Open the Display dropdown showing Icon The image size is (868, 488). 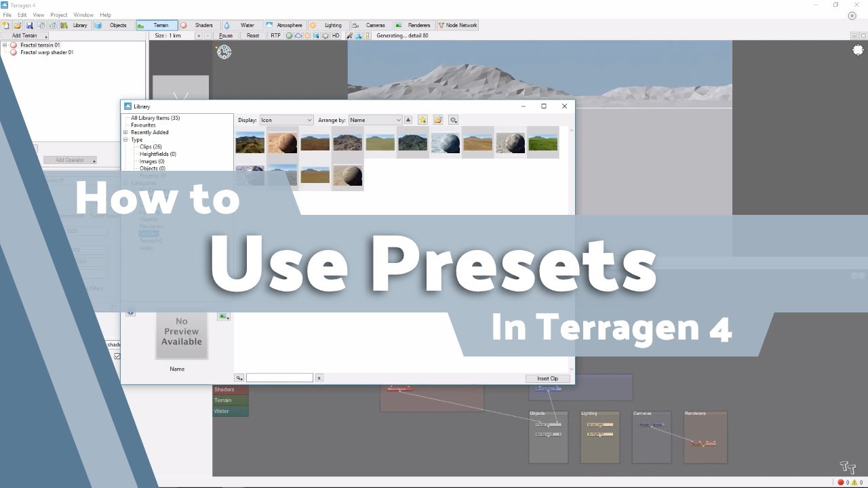tap(287, 120)
